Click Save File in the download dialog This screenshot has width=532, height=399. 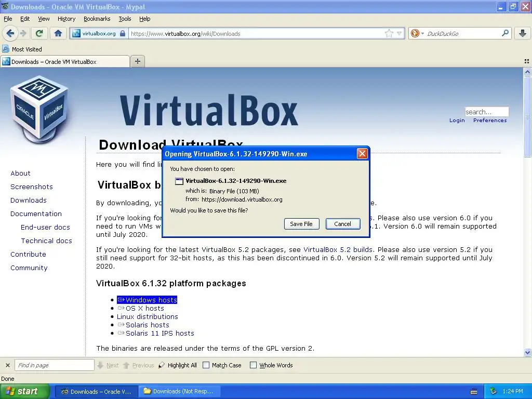(301, 224)
